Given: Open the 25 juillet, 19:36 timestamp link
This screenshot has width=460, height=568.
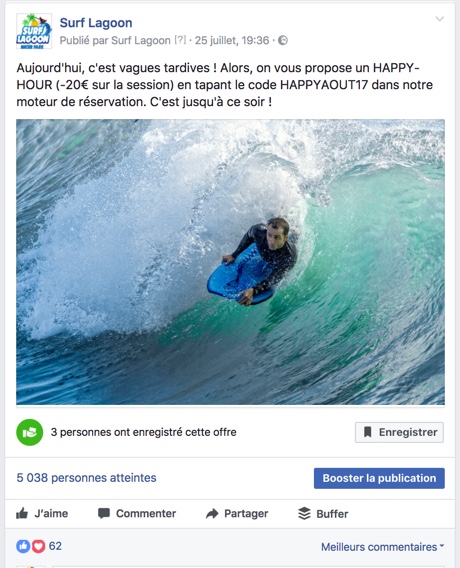Looking at the screenshot, I should pos(232,40).
